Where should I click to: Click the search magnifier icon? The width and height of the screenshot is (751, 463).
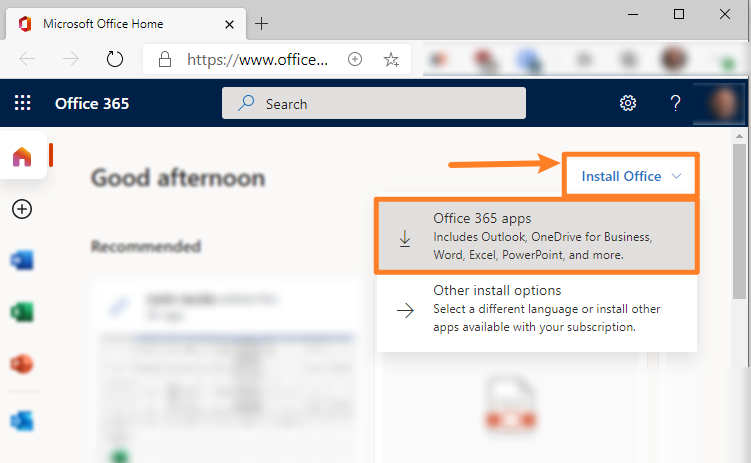[246, 103]
